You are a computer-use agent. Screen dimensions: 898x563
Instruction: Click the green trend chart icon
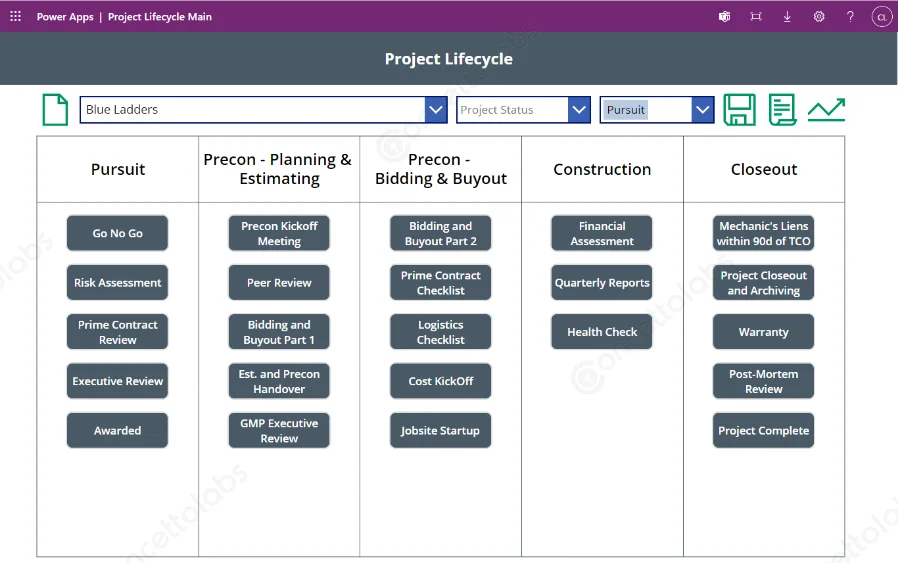click(x=826, y=110)
